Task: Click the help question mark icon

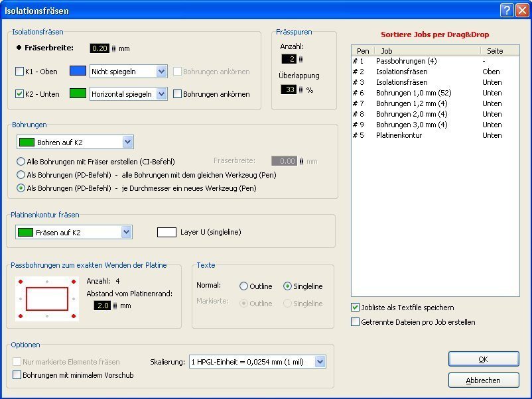Action: tap(507, 10)
